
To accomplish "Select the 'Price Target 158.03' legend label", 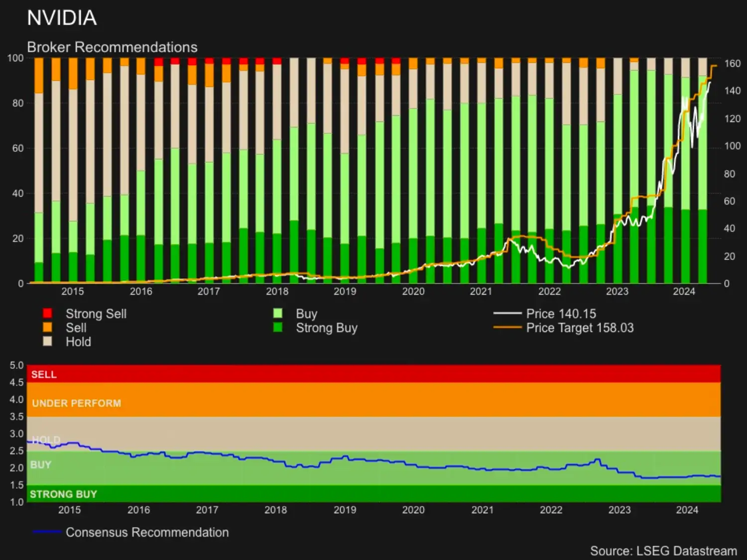I will (x=580, y=328).
